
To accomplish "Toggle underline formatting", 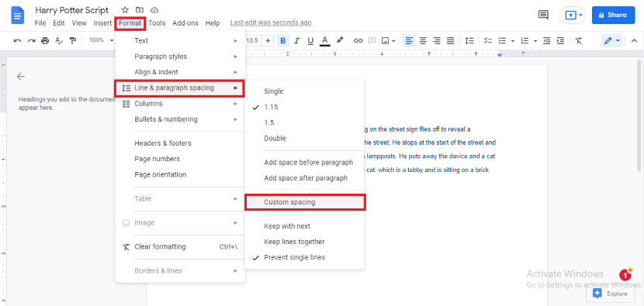I will click(310, 40).
